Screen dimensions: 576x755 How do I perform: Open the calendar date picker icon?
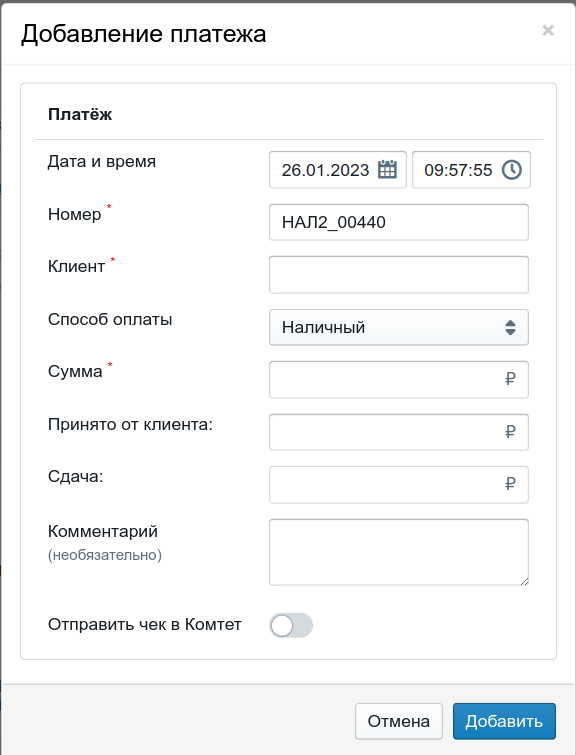pos(387,169)
